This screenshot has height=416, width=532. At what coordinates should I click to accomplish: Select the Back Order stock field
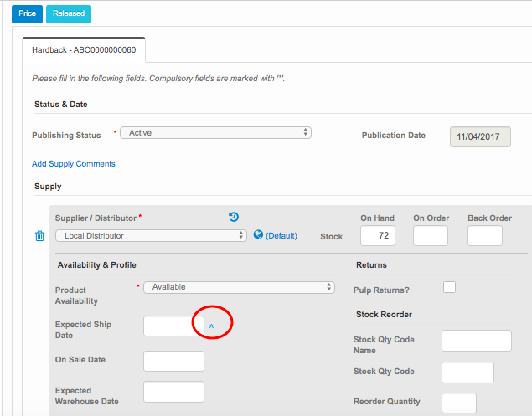click(485, 236)
